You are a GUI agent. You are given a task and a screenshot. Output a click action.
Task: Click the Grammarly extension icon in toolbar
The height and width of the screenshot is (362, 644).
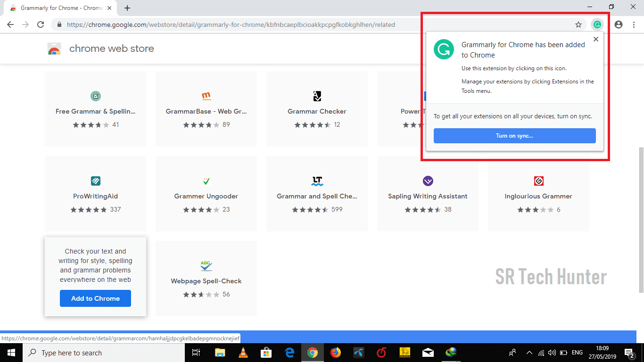tap(597, 24)
